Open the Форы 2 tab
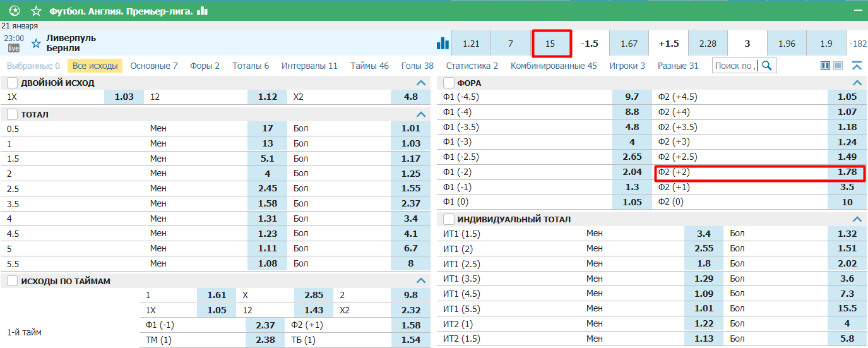This screenshot has width=868, height=348. (x=205, y=66)
